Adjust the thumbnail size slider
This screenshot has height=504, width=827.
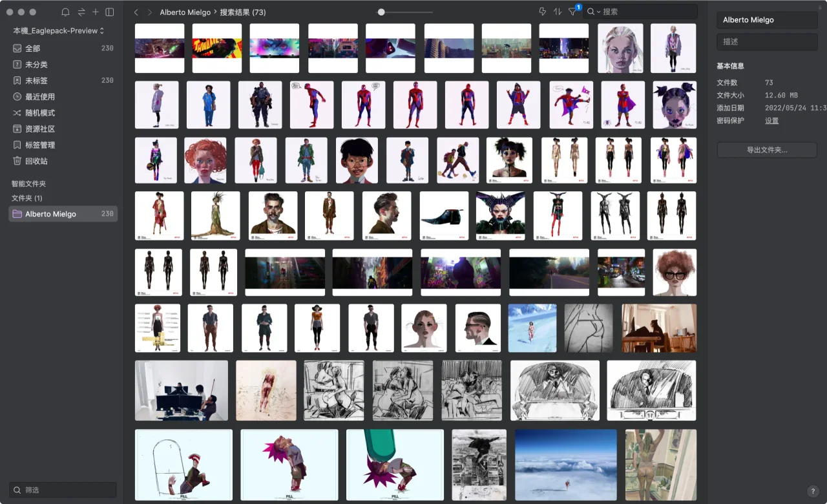pos(381,12)
